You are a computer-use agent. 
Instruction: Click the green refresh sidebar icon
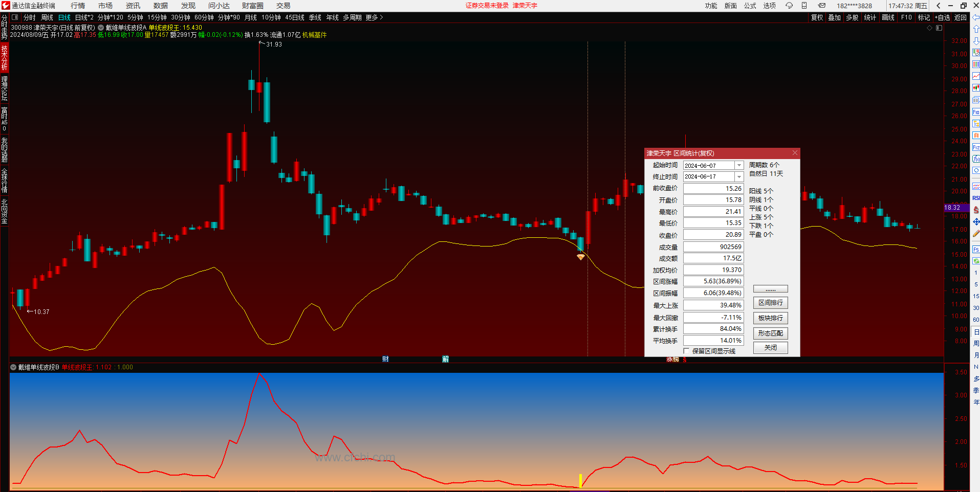click(x=976, y=261)
